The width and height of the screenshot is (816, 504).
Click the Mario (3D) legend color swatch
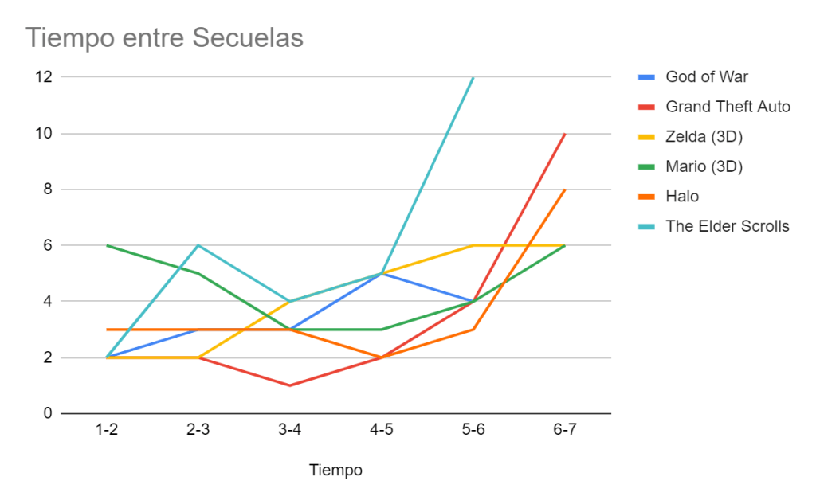pyautogui.click(x=646, y=166)
